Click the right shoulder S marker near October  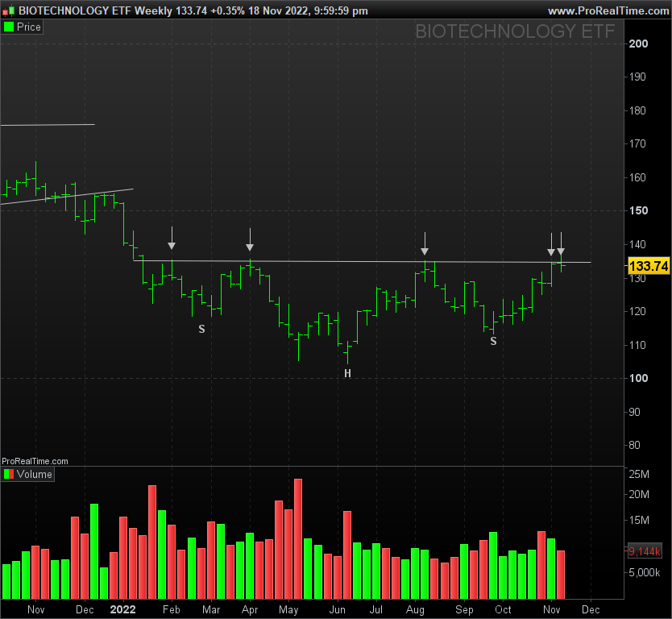click(494, 341)
